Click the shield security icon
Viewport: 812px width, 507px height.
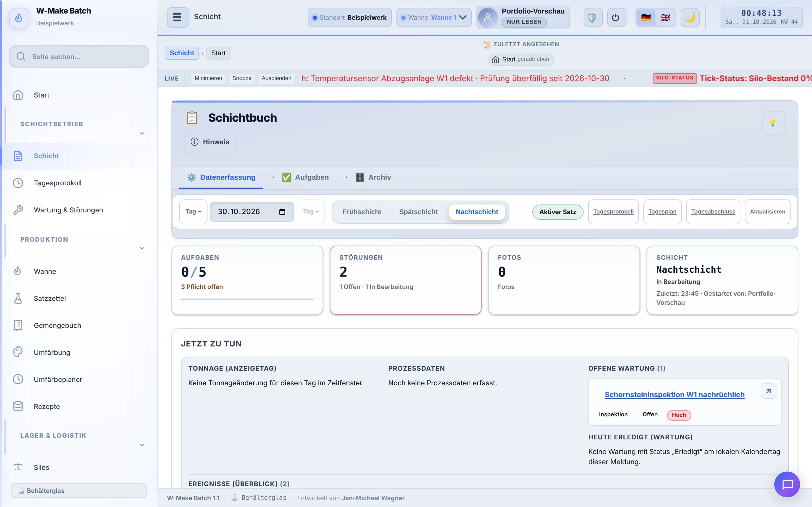592,17
